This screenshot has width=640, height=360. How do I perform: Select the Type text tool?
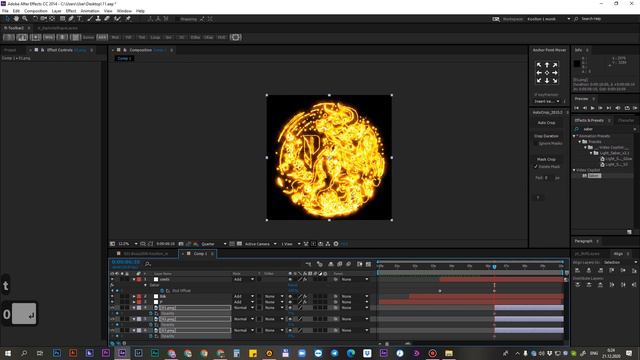79,19
